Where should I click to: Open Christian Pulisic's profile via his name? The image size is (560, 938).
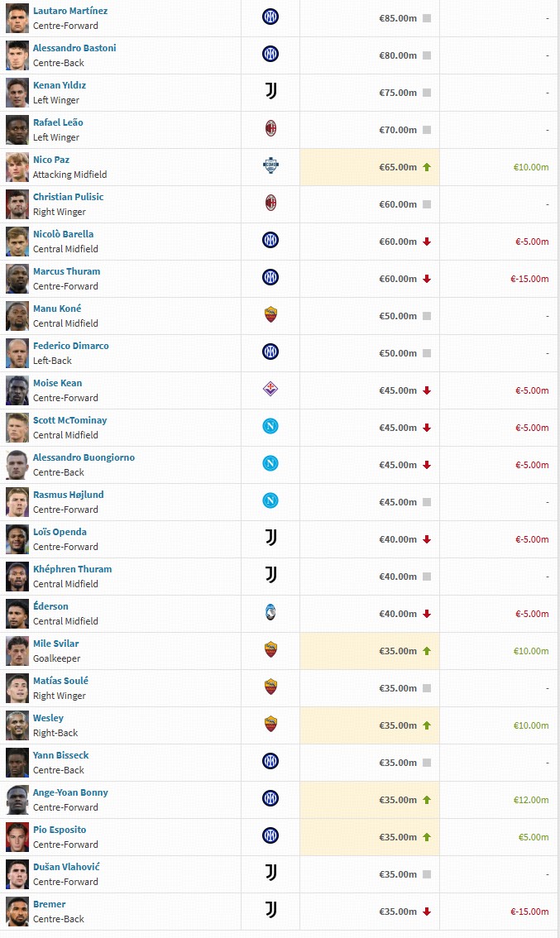(x=68, y=197)
